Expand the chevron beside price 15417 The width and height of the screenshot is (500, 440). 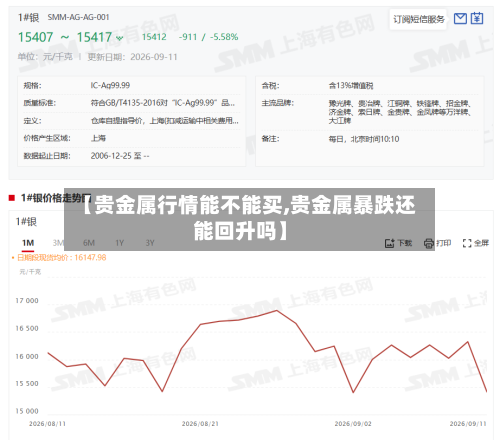pos(120,38)
